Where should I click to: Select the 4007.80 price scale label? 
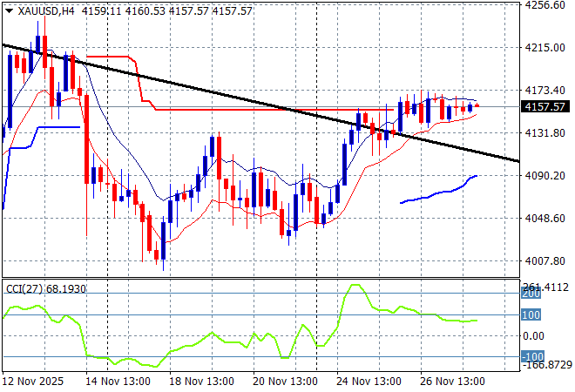(x=545, y=261)
